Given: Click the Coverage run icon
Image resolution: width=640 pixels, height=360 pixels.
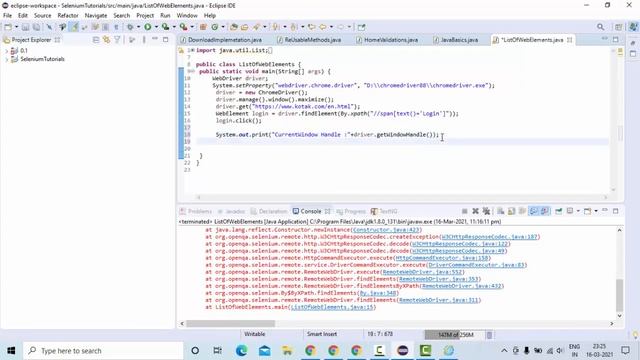Looking at the screenshot, I should click(166, 27).
